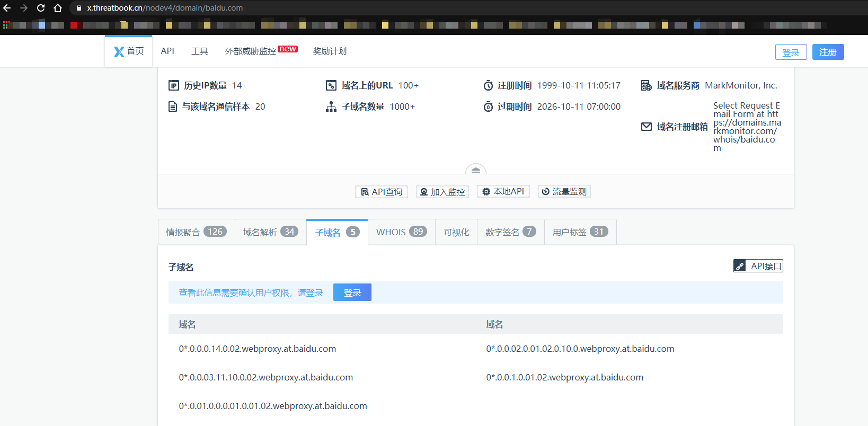Click the 域名上的URL value 100+
This screenshot has width=868, height=426.
[409, 85]
